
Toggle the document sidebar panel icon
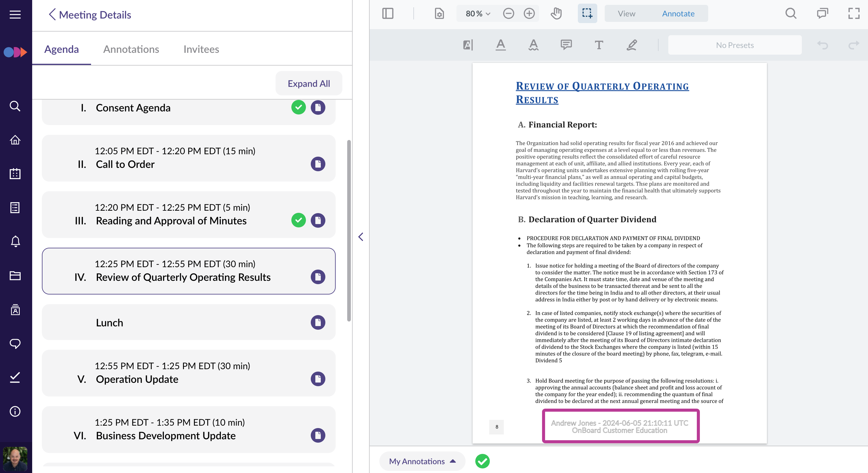point(388,13)
